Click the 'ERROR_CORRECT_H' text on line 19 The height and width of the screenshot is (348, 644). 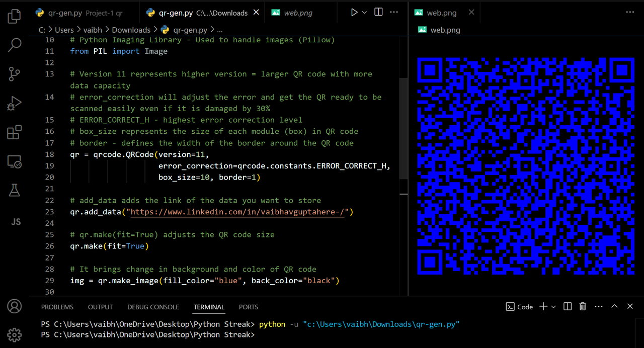point(351,166)
